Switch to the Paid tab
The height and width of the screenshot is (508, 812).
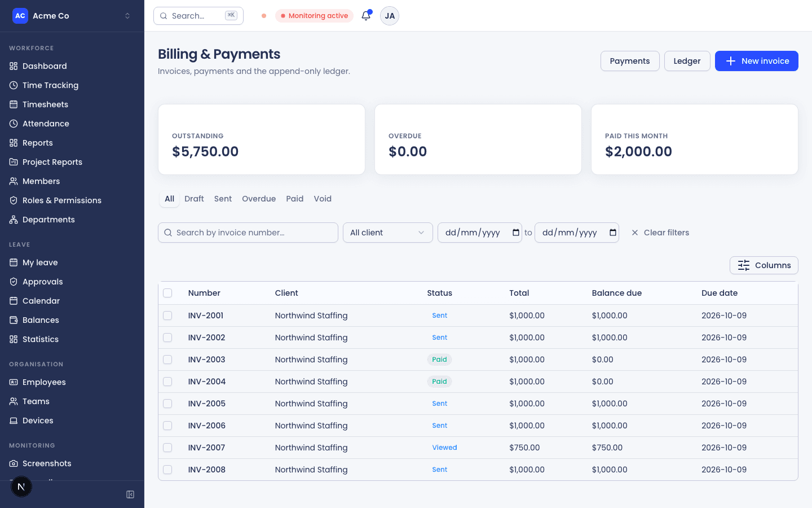(x=295, y=199)
